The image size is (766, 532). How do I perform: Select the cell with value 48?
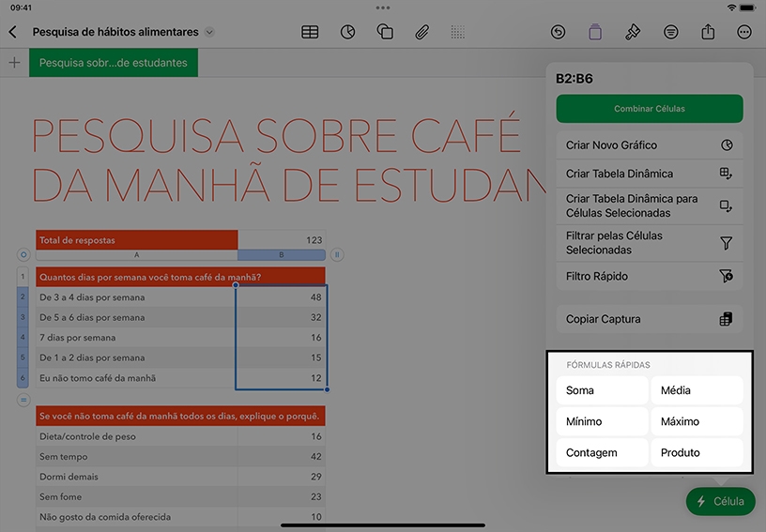point(282,296)
